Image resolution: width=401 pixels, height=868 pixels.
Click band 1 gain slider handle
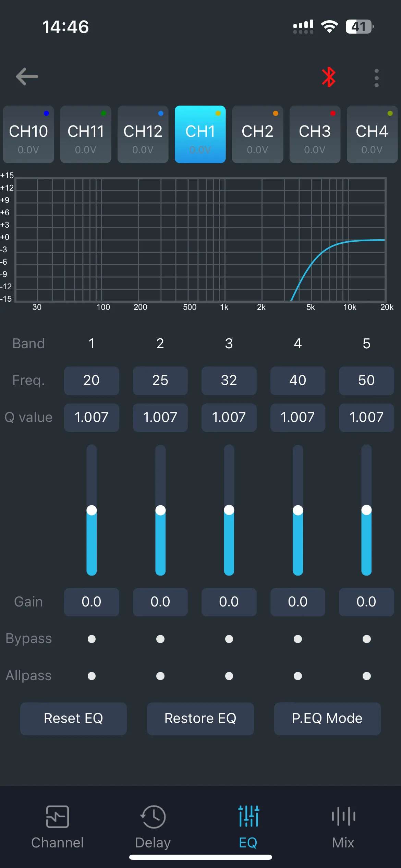click(92, 510)
